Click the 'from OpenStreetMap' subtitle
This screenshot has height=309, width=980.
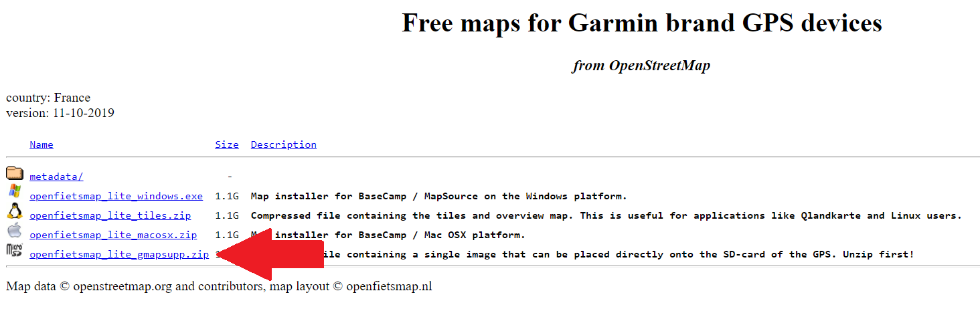[x=641, y=66]
